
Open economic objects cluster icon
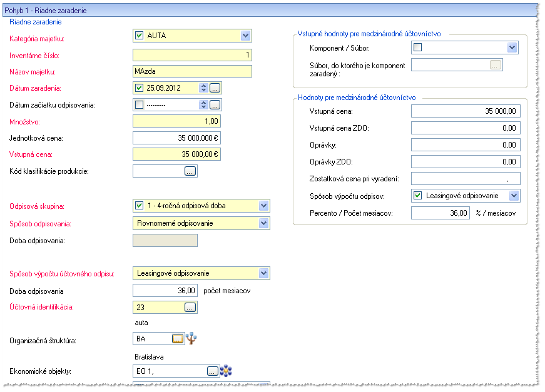coord(226,371)
